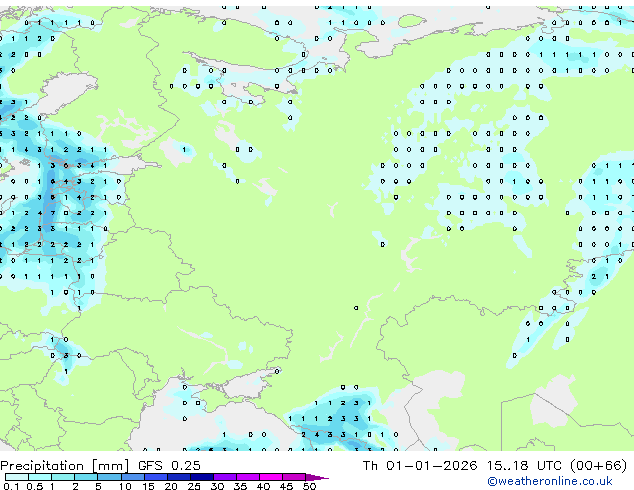634x490 pixels.
Task: Click the legend label '35'
Action: [240, 486]
